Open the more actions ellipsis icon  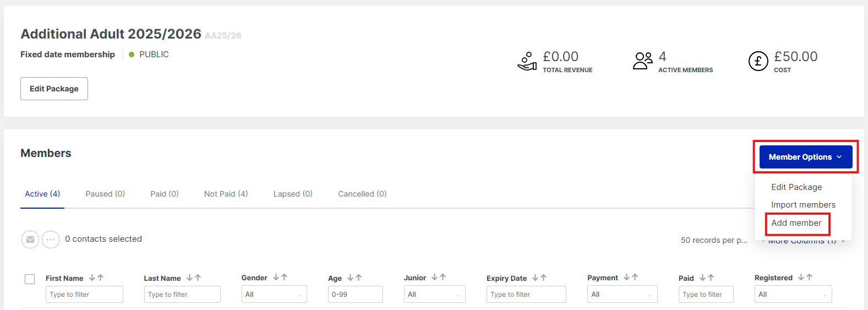[51, 240]
